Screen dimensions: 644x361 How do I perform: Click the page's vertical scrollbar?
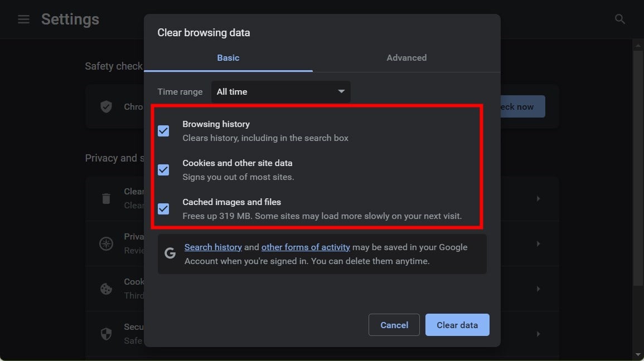coord(638,167)
